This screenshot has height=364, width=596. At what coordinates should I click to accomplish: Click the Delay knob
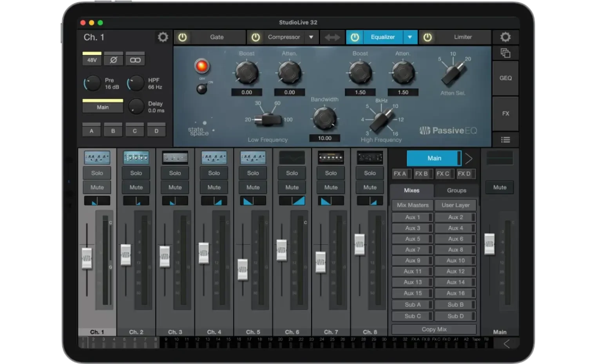136,107
